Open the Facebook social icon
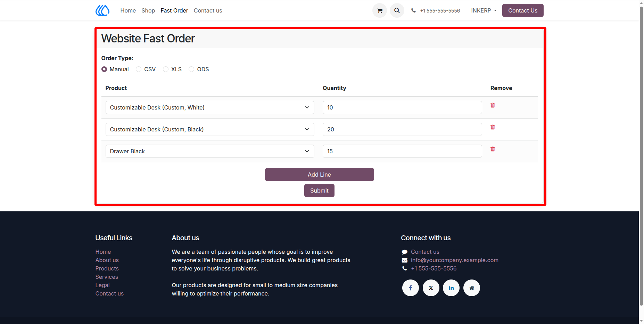Screen dimensions: 644x324 point(411,288)
